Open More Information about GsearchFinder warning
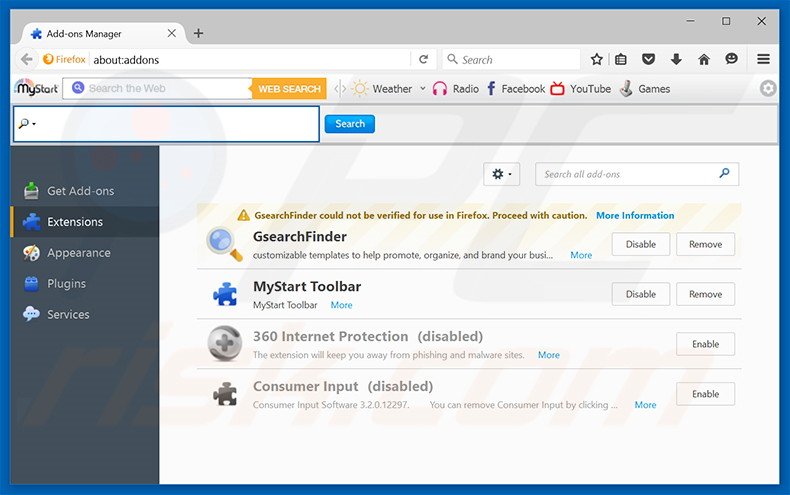 (635, 215)
